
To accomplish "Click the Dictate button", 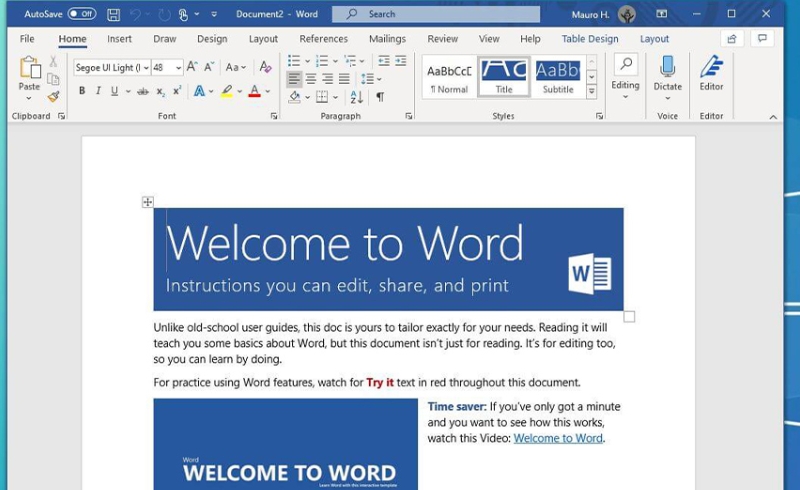I will click(667, 76).
